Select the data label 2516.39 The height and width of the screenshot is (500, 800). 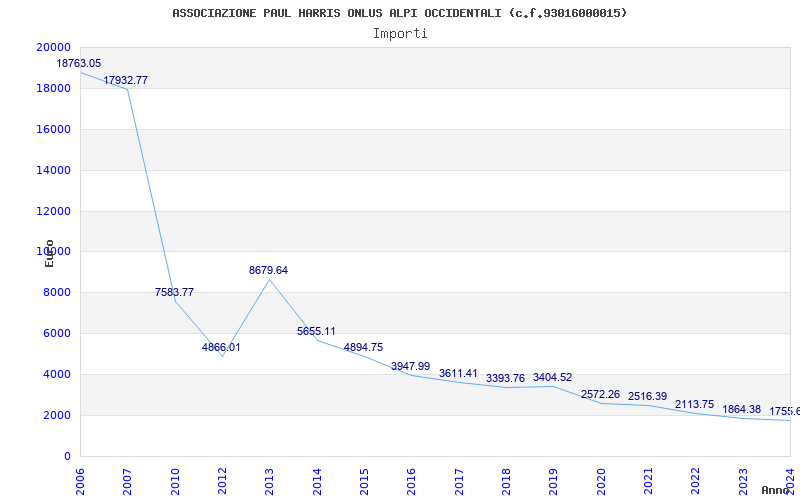(647, 396)
